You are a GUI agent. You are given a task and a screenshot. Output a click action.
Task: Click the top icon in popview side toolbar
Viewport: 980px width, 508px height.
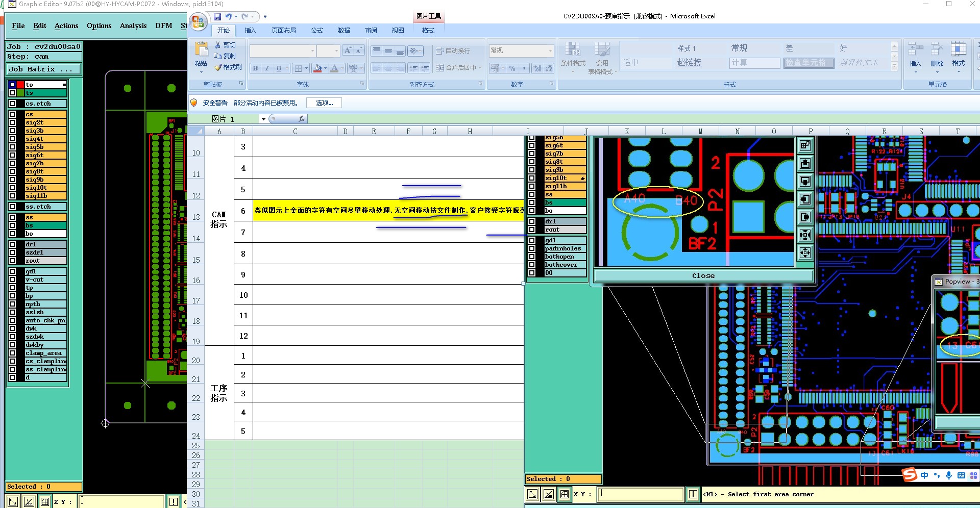tap(805, 146)
